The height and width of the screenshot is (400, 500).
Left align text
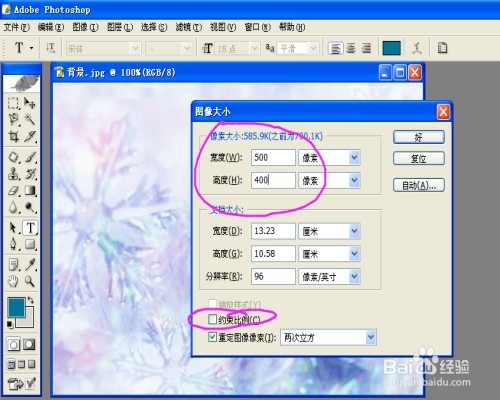click(x=335, y=48)
